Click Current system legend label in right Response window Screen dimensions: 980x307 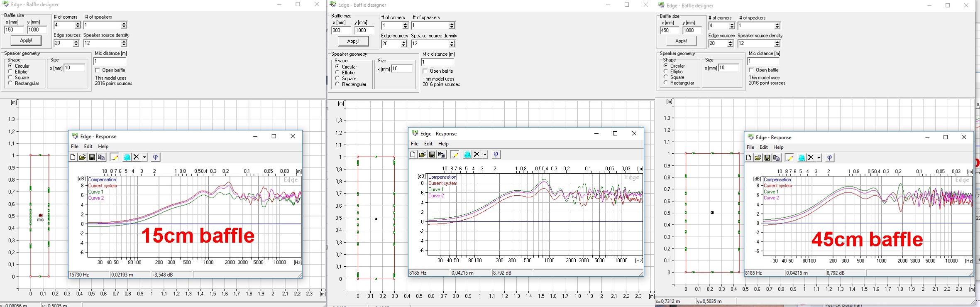tap(778, 186)
